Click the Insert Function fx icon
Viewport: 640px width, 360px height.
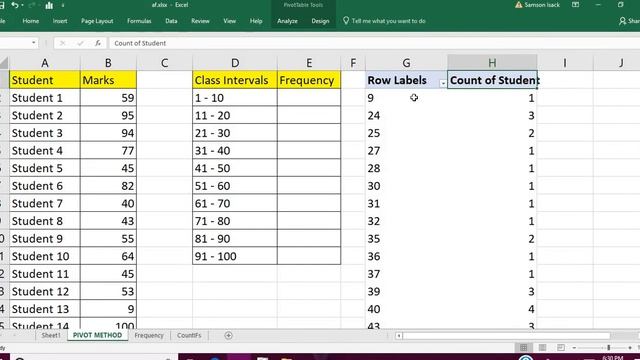point(98,43)
